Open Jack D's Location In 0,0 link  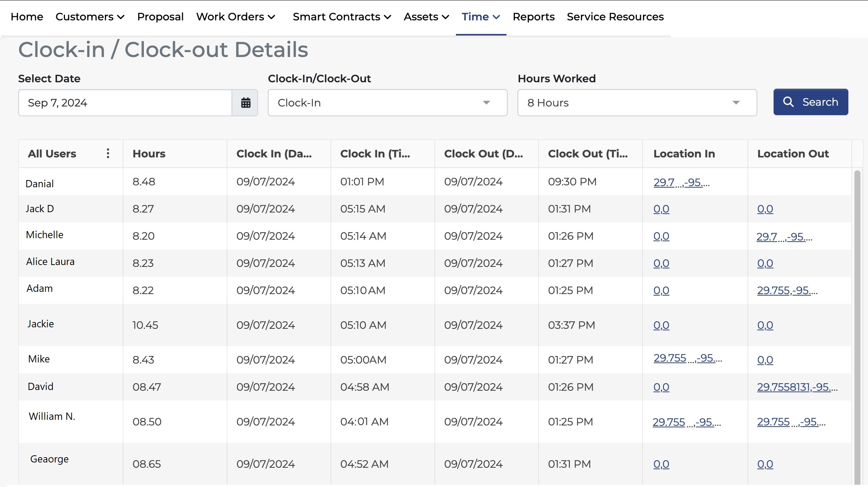pyautogui.click(x=661, y=209)
